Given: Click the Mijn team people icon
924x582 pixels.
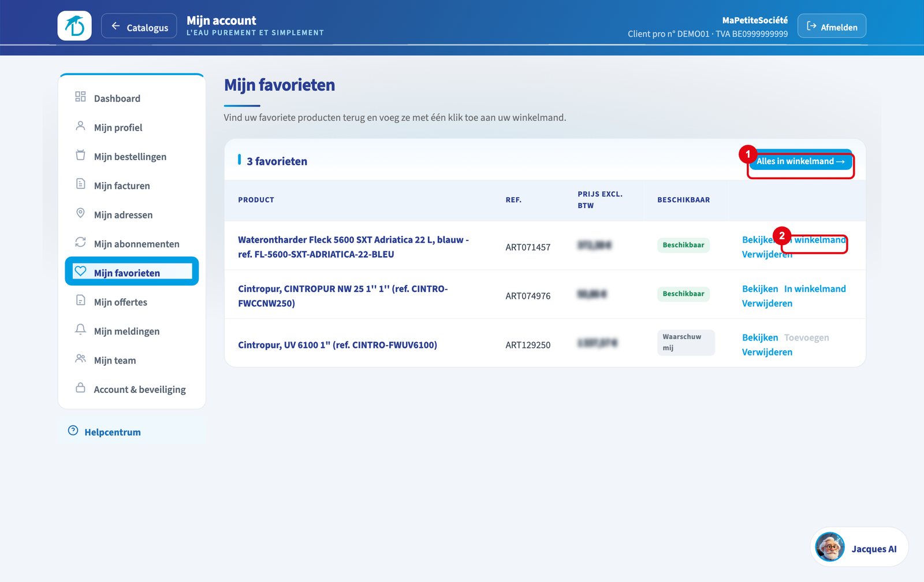Looking at the screenshot, I should point(80,359).
